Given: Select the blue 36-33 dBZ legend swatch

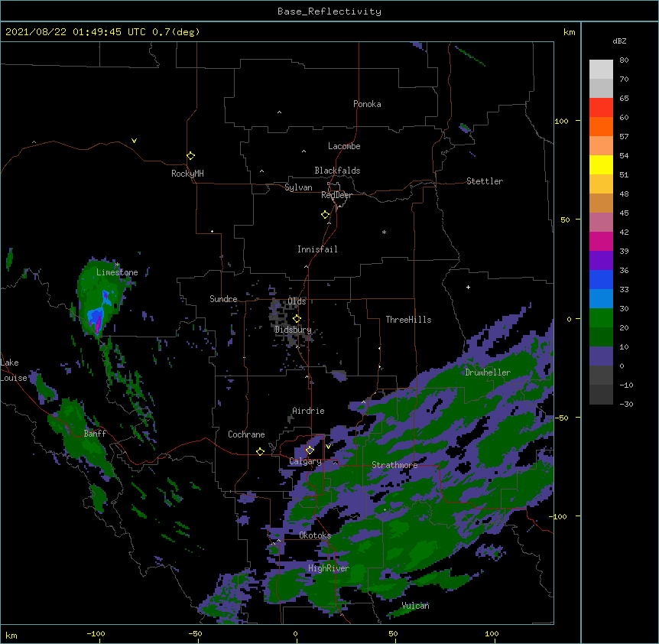Looking at the screenshot, I should click(601, 279).
